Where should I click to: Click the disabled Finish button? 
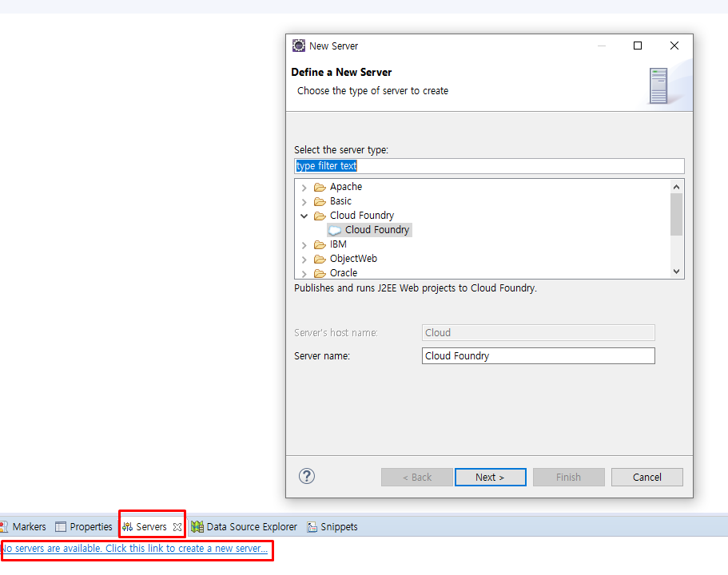[569, 477]
